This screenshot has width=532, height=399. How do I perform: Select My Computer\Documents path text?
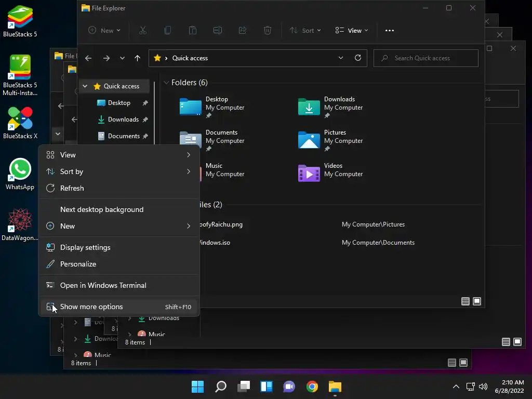click(x=378, y=243)
